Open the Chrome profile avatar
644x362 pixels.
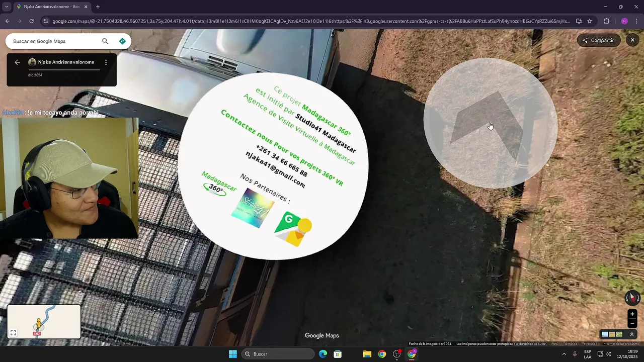pyautogui.click(x=624, y=21)
